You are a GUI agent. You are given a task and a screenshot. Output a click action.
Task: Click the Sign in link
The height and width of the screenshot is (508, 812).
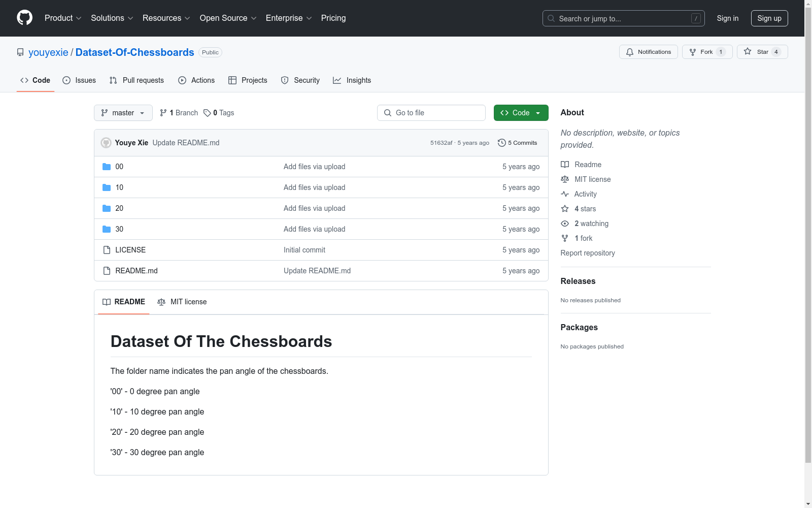click(728, 18)
